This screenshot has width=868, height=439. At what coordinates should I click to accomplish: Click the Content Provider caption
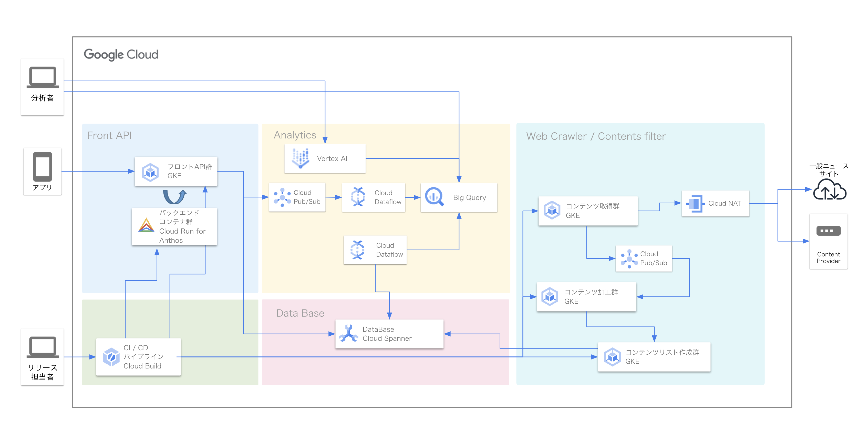point(828,258)
